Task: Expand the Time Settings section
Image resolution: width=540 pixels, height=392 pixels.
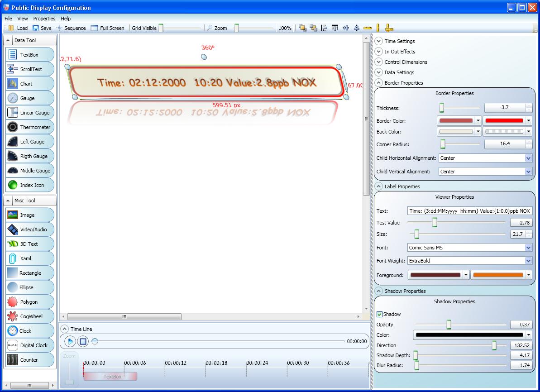Action: [378, 41]
